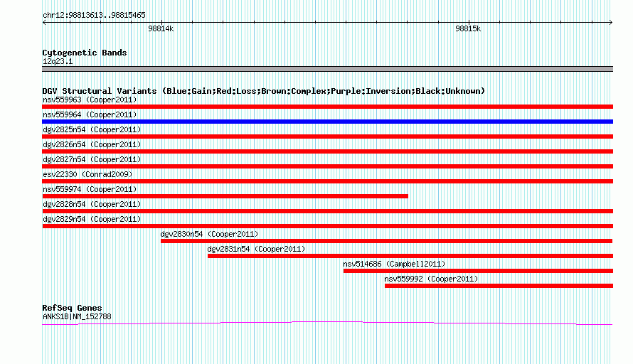The height and width of the screenshot is (364, 633).
Task: Click the nsv559963 (Cooper2011) label
Action: 90,100
